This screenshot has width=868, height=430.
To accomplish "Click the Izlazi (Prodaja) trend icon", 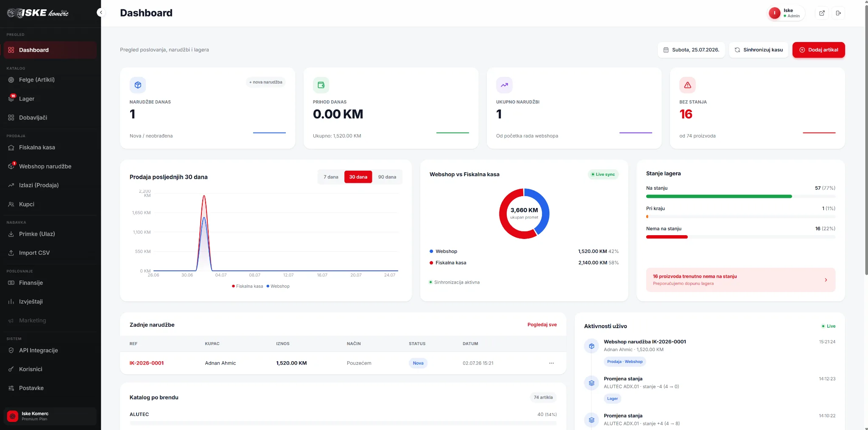I will [11, 185].
